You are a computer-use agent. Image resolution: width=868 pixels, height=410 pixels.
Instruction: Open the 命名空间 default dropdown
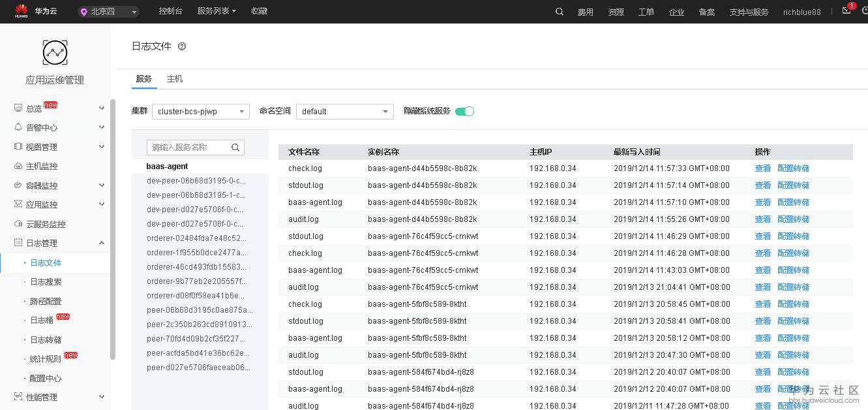pyautogui.click(x=345, y=112)
